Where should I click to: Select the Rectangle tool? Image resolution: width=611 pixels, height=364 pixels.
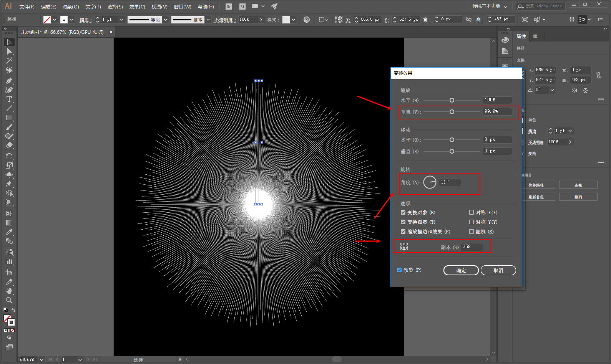point(9,118)
